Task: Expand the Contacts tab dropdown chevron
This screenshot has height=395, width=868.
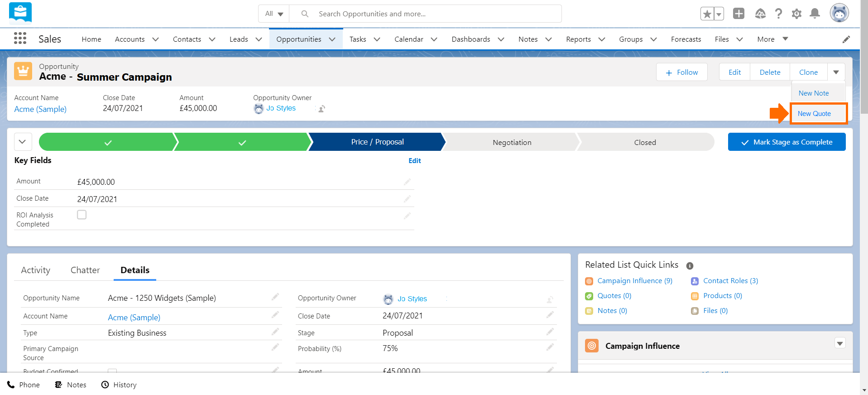Action: pos(212,39)
